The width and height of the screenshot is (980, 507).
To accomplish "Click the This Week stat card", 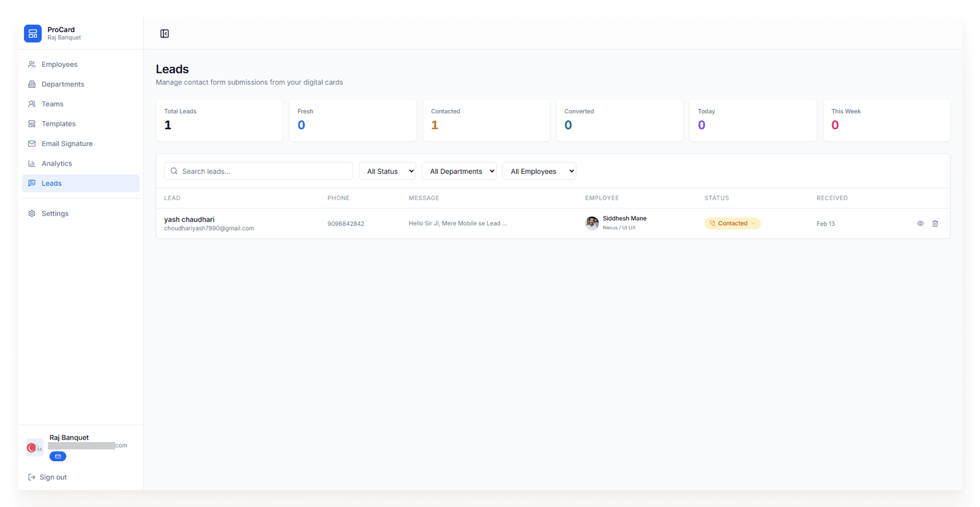I will pyautogui.click(x=886, y=120).
